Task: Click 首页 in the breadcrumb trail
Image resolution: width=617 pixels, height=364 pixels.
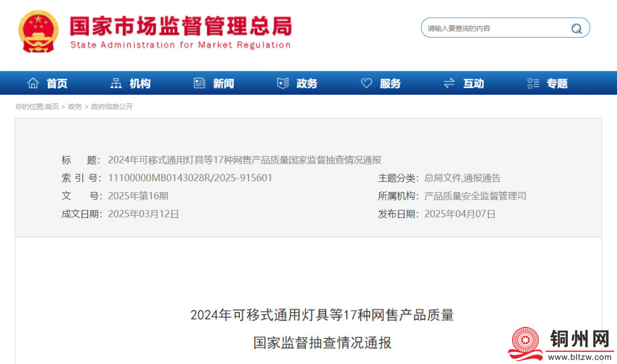Action: (52, 107)
